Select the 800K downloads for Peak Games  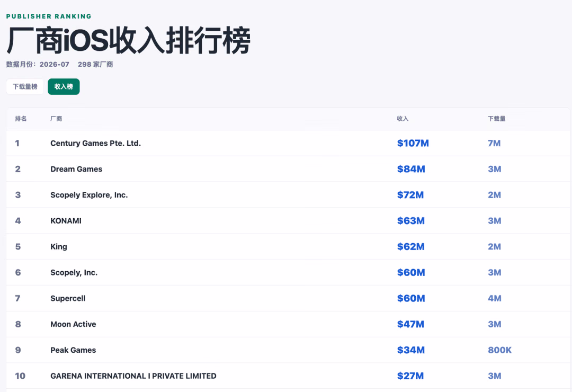(500, 350)
